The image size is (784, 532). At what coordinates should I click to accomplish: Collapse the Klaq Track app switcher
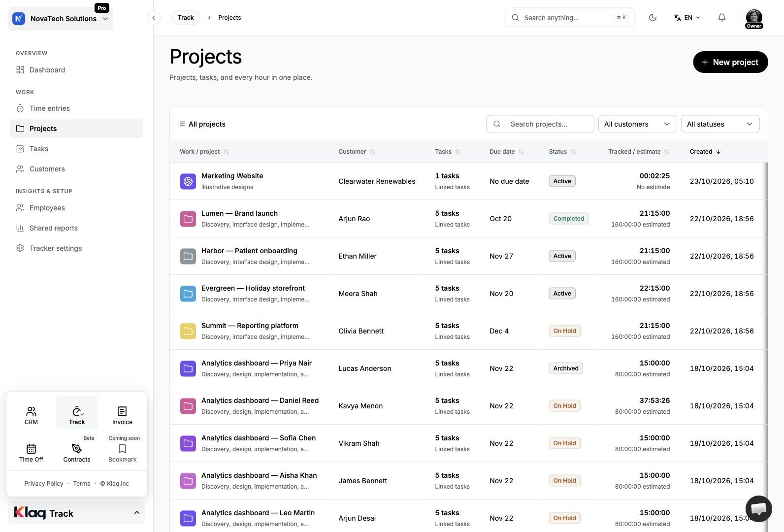(77, 513)
